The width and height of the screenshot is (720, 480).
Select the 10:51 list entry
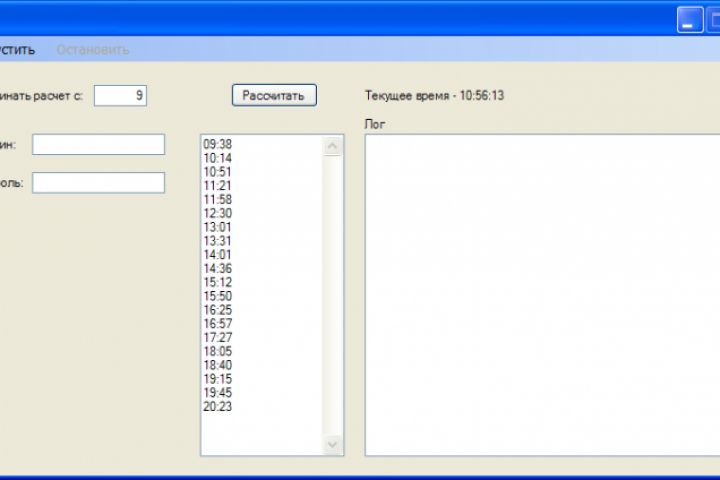click(218, 172)
